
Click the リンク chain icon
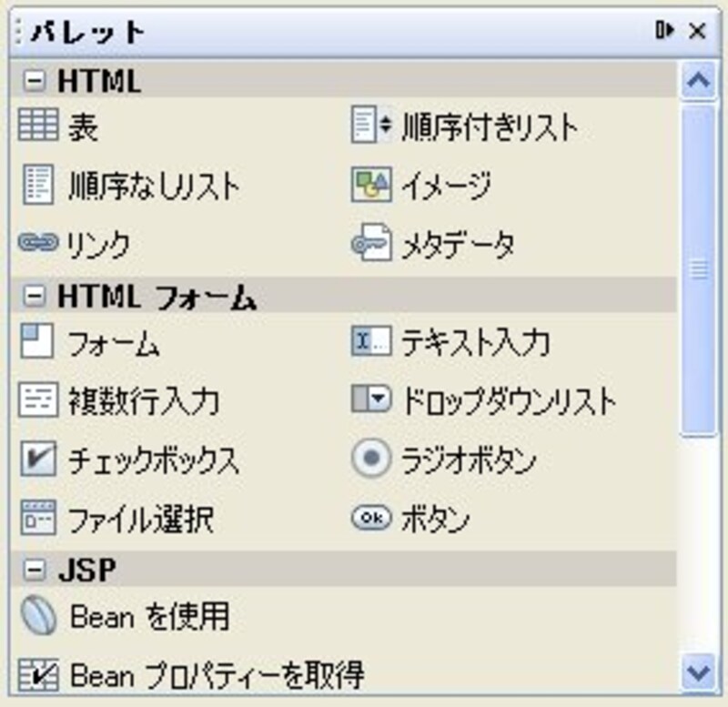point(37,243)
